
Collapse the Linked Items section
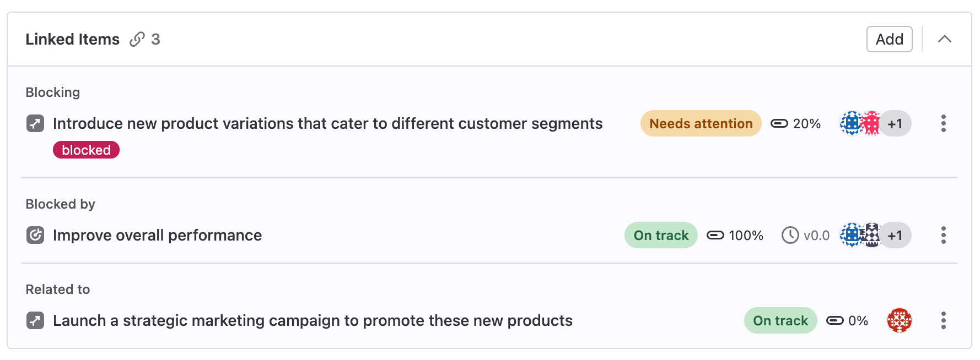[946, 39]
